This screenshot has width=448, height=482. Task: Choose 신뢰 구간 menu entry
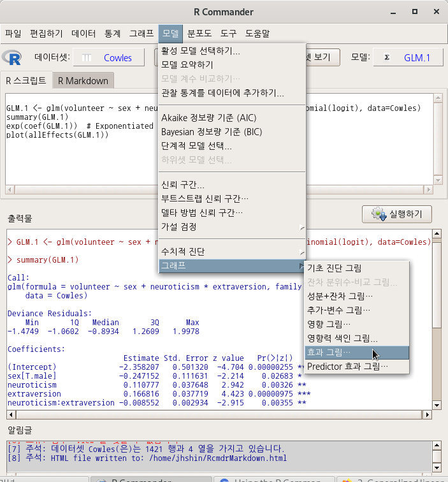click(232, 184)
